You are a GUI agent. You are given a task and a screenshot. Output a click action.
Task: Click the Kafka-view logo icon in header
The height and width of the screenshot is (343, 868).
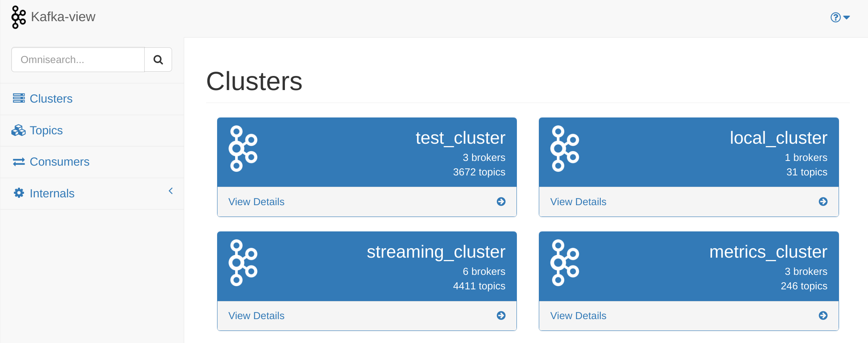[18, 17]
